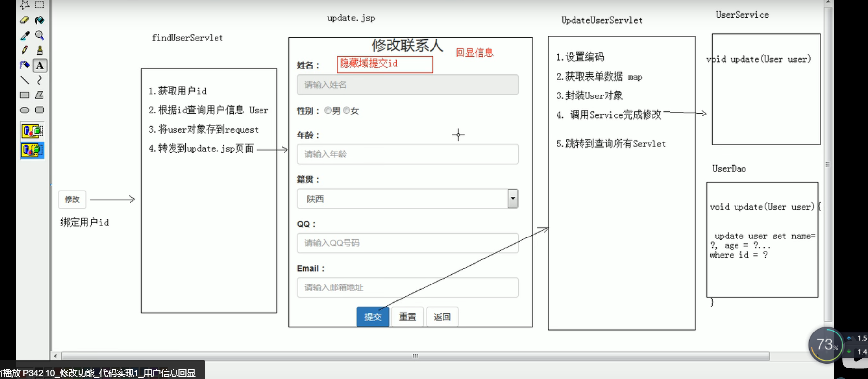Screen dimensions: 868x379
Task: Click the 修改 button
Action: (x=72, y=199)
